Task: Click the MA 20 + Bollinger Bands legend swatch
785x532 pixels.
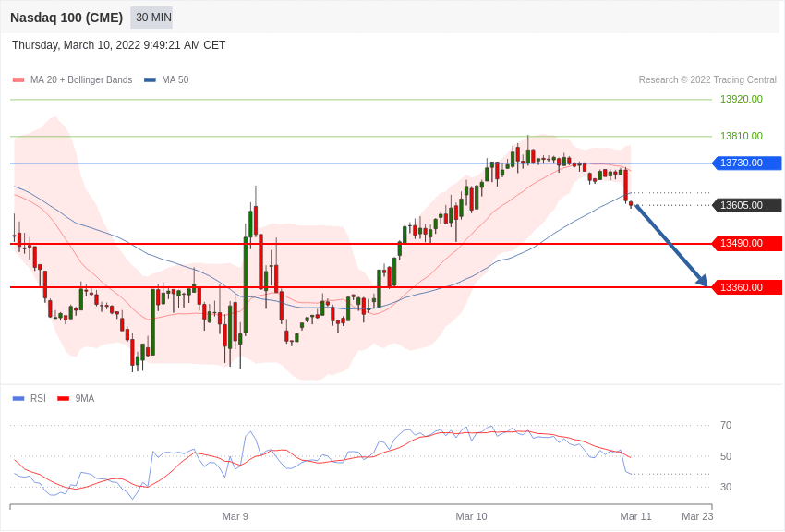Action: pyautogui.click(x=18, y=79)
